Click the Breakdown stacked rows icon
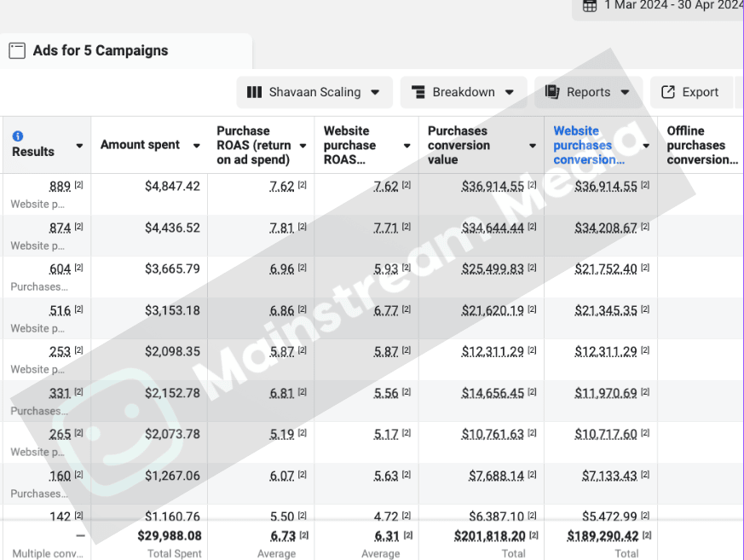744x560 pixels. pos(418,92)
